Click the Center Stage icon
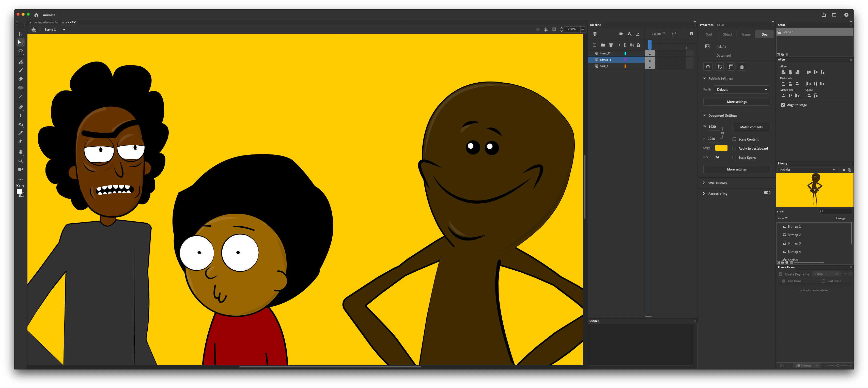Screen dimensions: 868x388 coord(538,29)
